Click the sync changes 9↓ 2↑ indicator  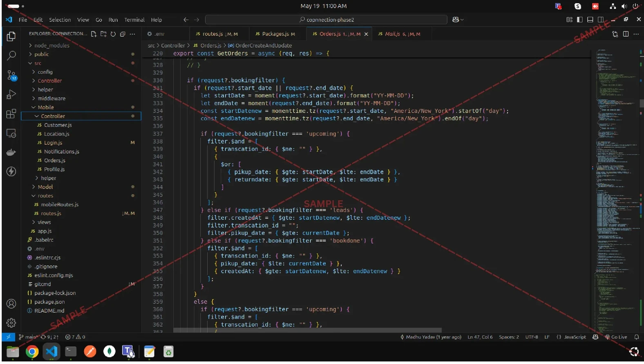click(x=50, y=337)
